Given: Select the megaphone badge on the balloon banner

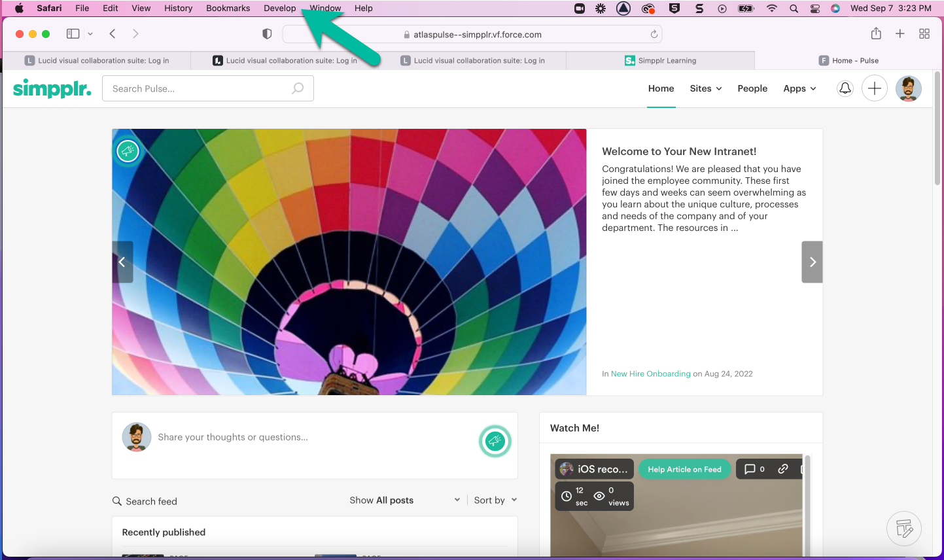Looking at the screenshot, I should (x=128, y=150).
